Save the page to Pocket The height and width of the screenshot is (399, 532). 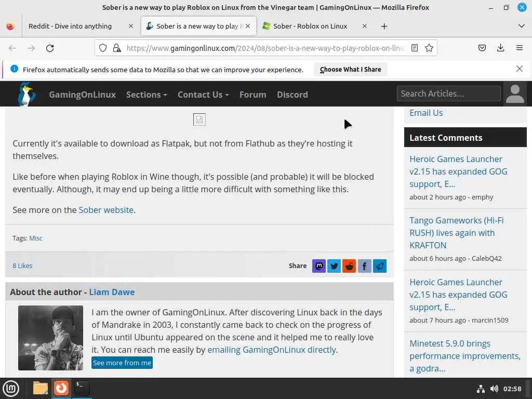point(482,48)
